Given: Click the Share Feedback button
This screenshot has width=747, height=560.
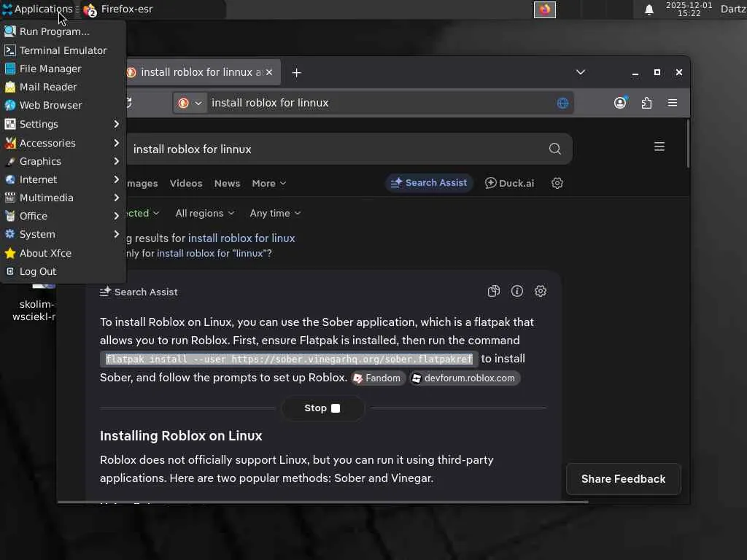Looking at the screenshot, I should (x=623, y=479).
